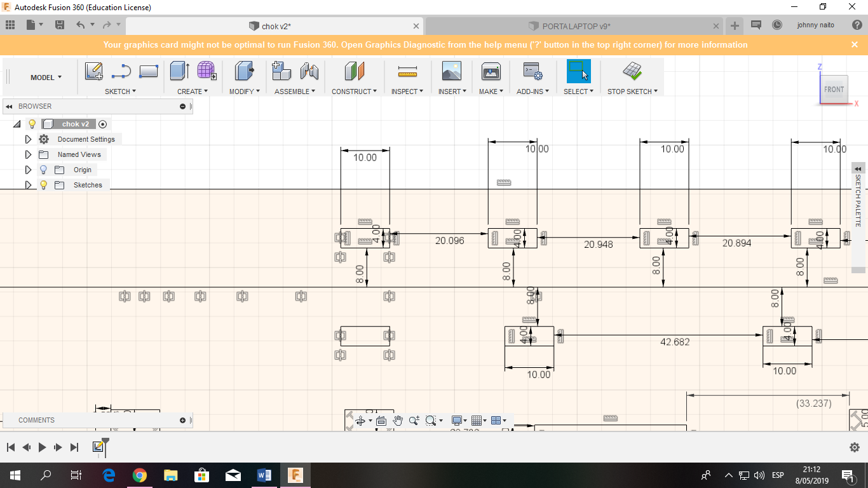Select the Measure inspect icon
The width and height of the screenshot is (868, 488).
pos(407,71)
